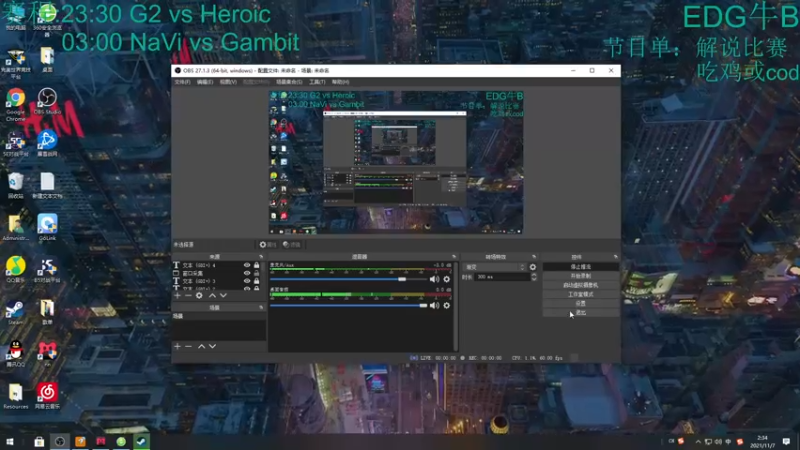Add a new source with the plus icon
This screenshot has height=450, width=800.
click(177, 295)
